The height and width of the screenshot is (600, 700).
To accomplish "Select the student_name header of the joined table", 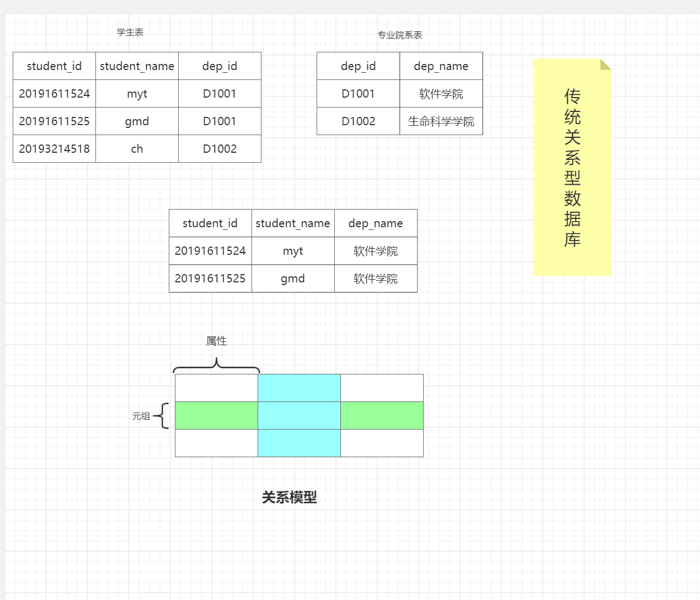I will (x=293, y=223).
